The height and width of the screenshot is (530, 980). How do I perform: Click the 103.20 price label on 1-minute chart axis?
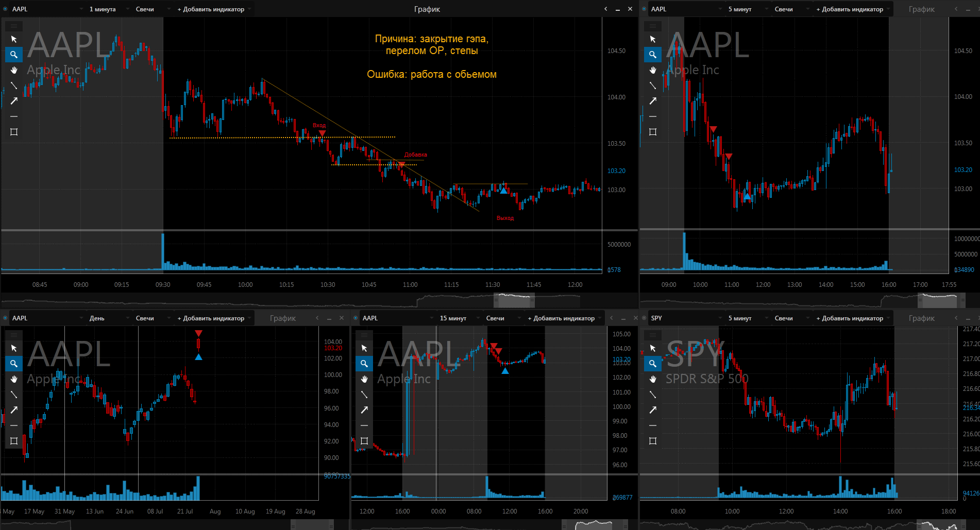tap(616, 171)
